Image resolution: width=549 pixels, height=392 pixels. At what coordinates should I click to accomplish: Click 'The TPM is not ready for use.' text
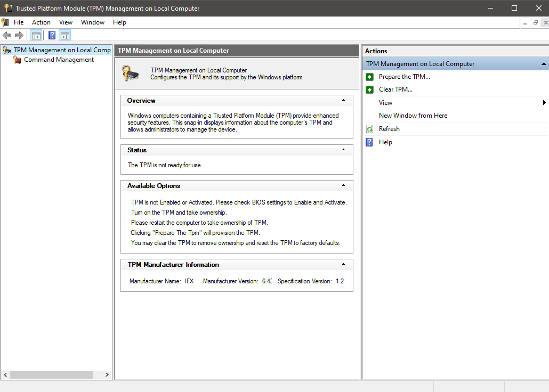[165, 165]
